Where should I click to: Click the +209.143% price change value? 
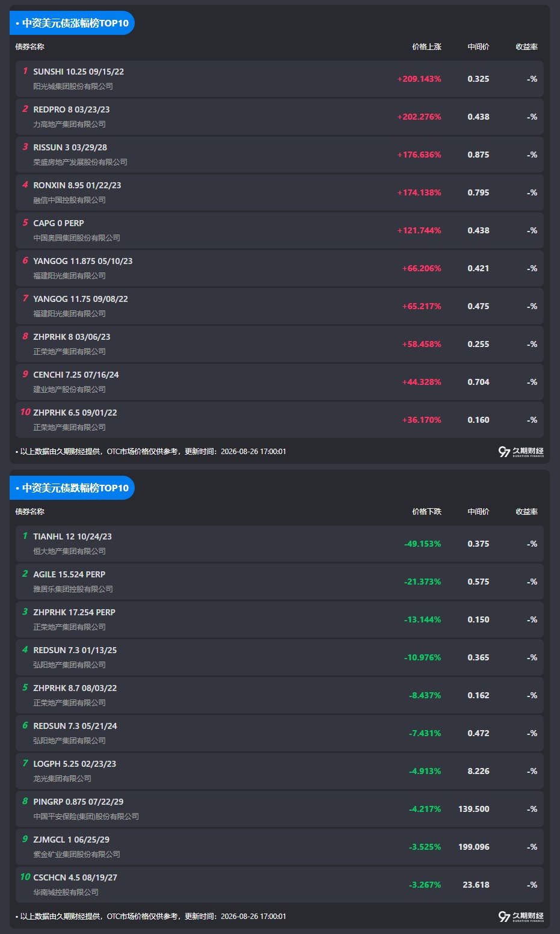(419, 79)
